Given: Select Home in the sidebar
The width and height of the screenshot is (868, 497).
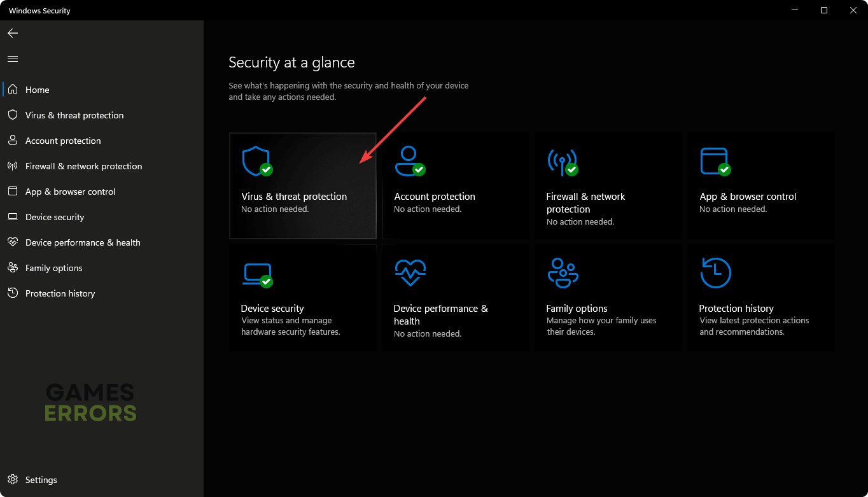Looking at the screenshot, I should click(38, 90).
